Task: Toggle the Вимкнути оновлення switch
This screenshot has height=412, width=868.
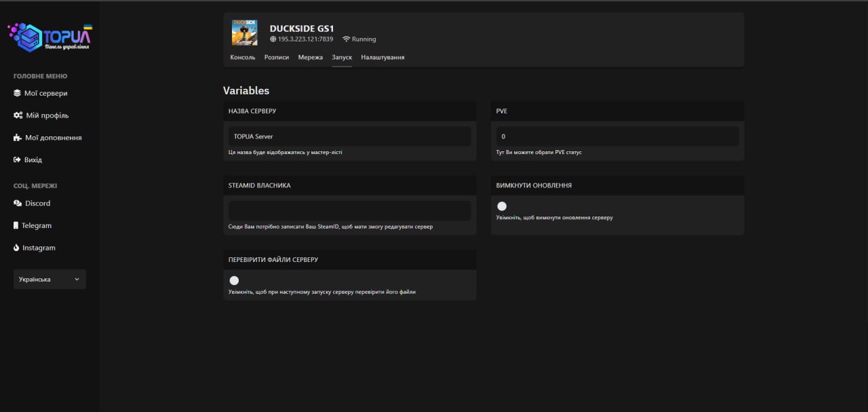Action: coord(502,206)
